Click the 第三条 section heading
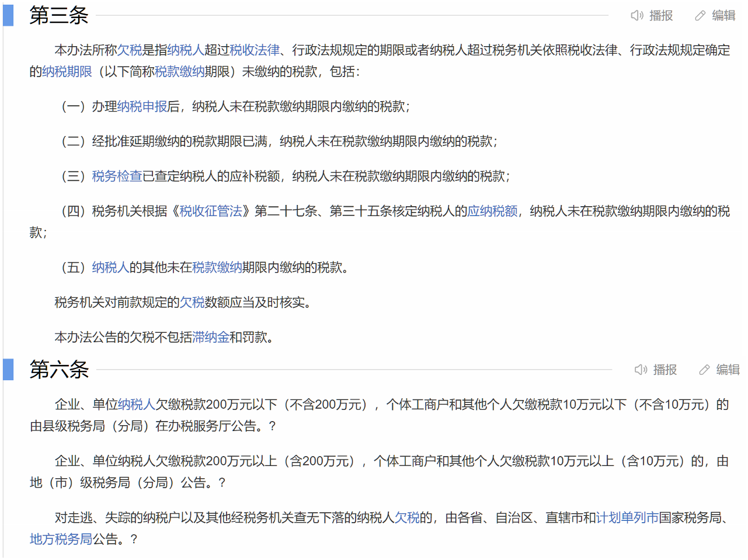The height and width of the screenshot is (560, 748). point(59,15)
